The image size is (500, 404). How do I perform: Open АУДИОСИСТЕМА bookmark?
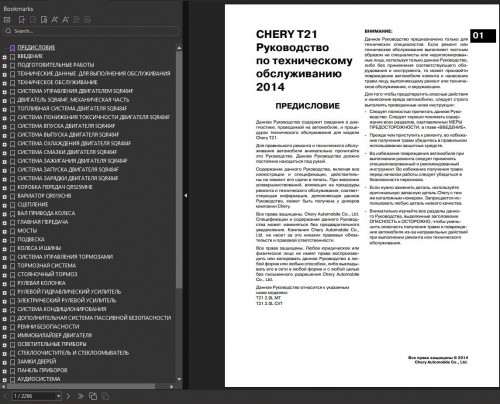pyautogui.click(x=39, y=379)
